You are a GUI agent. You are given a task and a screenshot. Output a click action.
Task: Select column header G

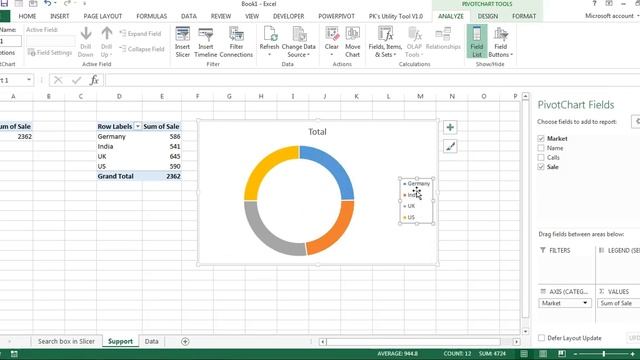(229, 96)
